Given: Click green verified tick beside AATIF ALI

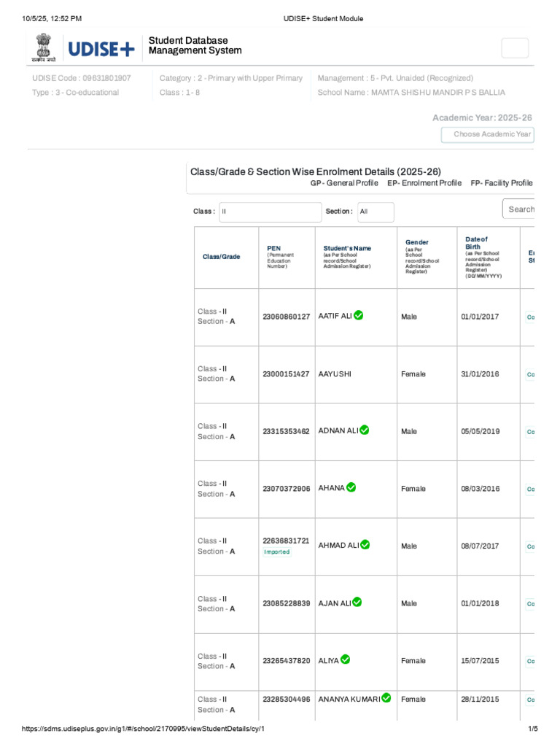Looking at the screenshot, I should click(359, 315).
